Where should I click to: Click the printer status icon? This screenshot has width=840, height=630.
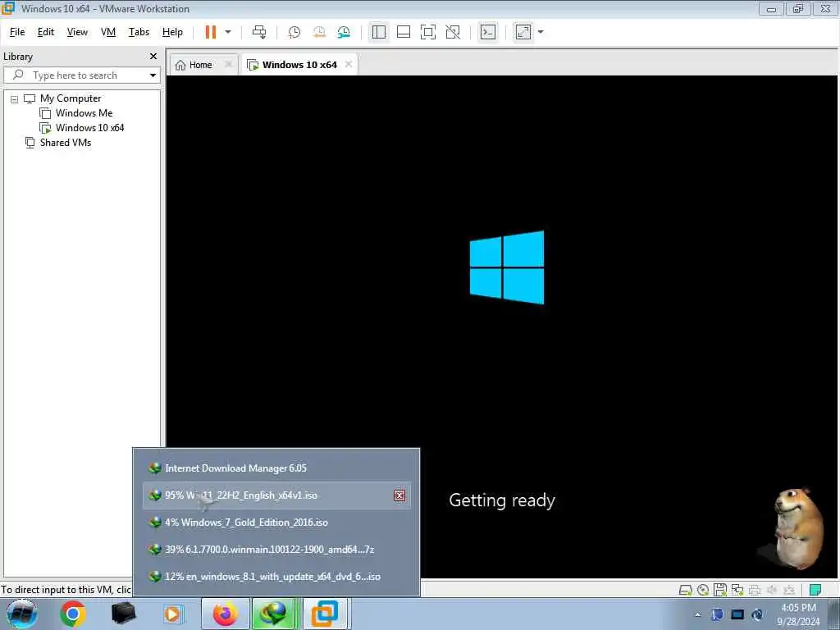pyautogui.click(x=755, y=591)
